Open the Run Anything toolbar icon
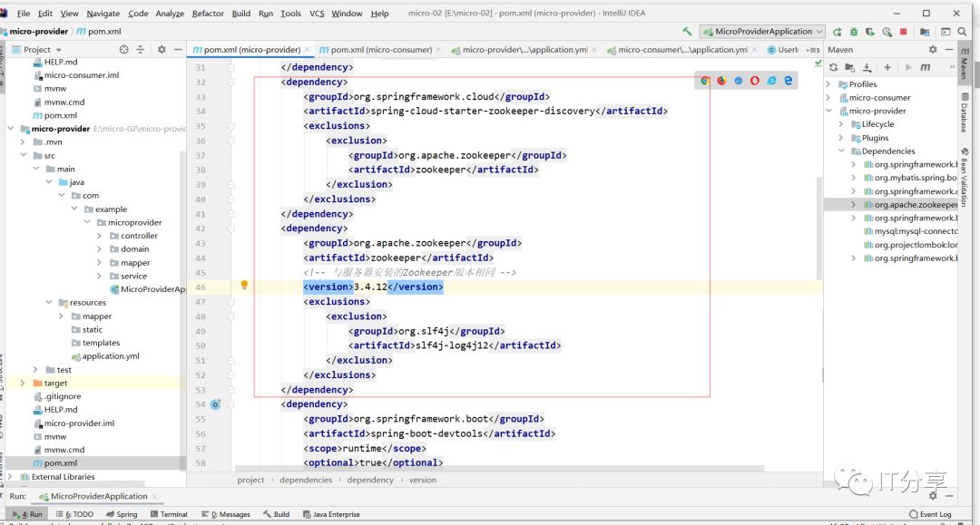Viewport: 980px width, 525px height. (945, 31)
